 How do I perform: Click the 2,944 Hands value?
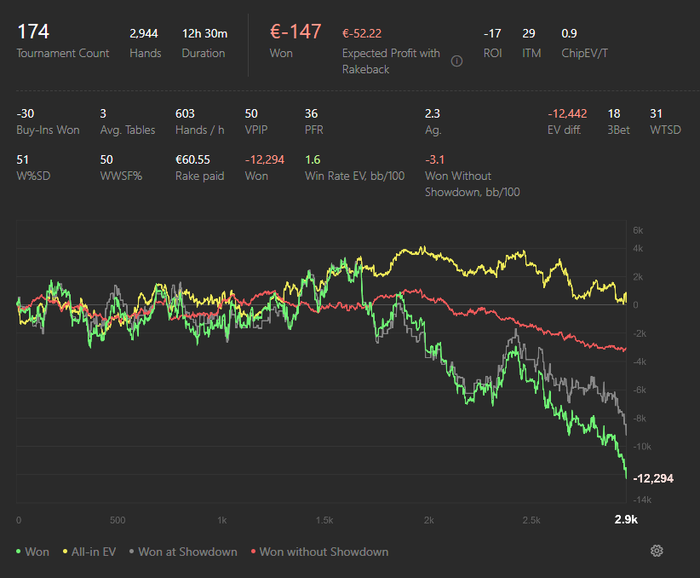[x=144, y=33]
